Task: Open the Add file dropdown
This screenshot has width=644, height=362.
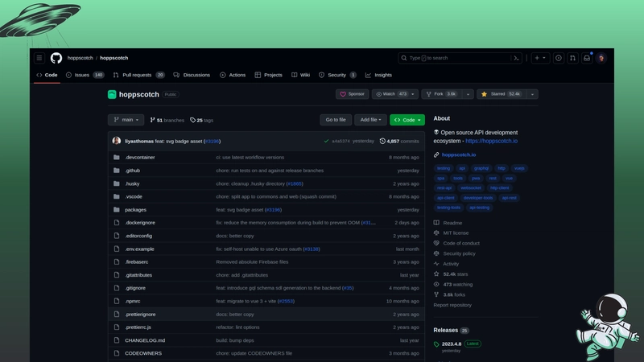Action: (x=370, y=120)
